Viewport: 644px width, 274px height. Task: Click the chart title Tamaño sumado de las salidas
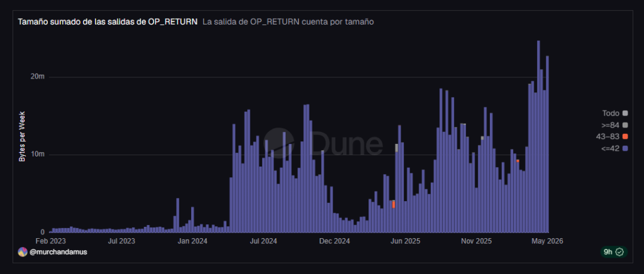coord(108,22)
